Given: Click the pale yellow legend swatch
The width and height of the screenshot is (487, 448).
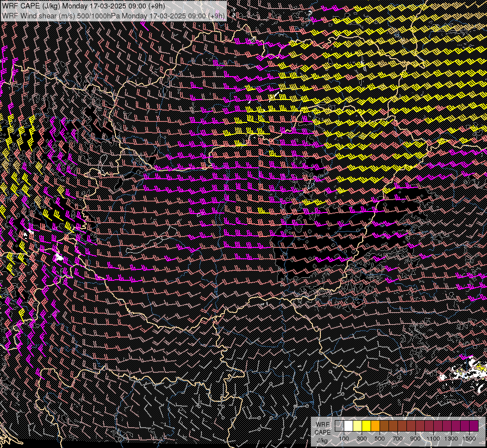Looking at the screenshot, I should [358, 426].
